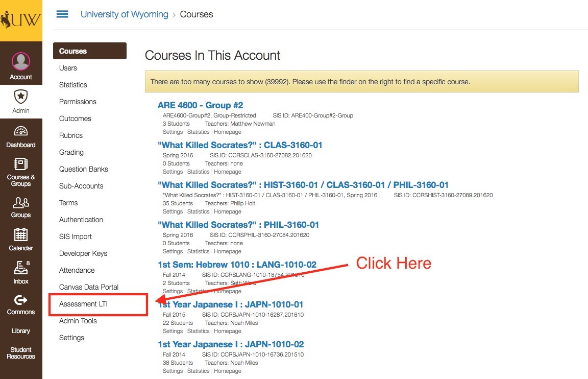This screenshot has height=379, width=588.
Task: Open Settings for JAPN-1010-01 course
Action: (173, 331)
